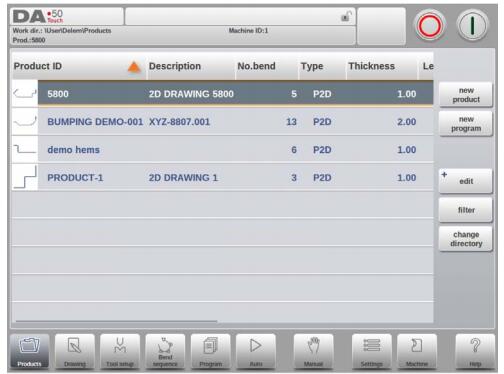Click the green Start button
Image resolution: width=504 pixels, height=374 pixels.
pyautogui.click(x=472, y=26)
